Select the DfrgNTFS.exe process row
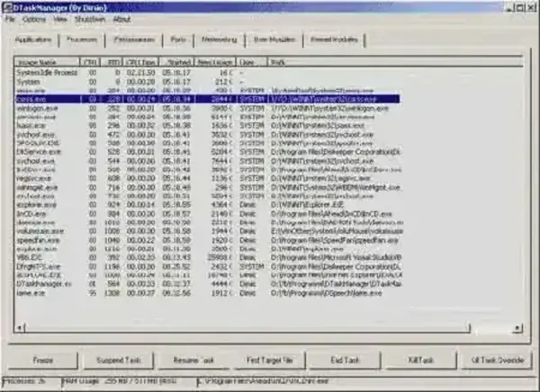The width and height of the screenshot is (540, 392). click(x=209, y=267)
